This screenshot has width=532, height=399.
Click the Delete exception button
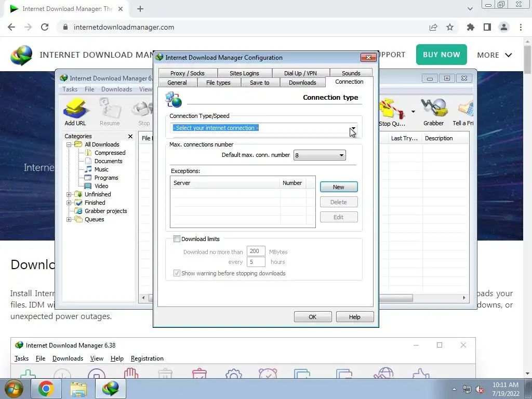coord(339,202)
